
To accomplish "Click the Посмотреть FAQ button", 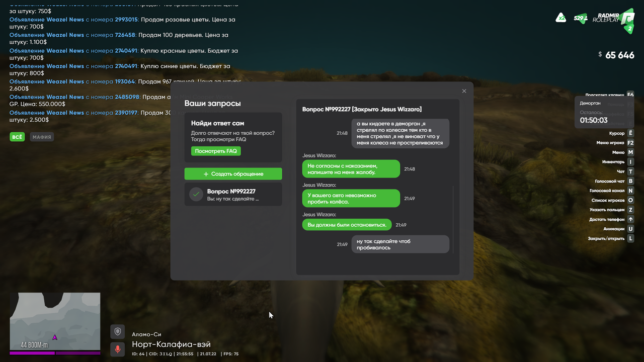I will 216,151.
